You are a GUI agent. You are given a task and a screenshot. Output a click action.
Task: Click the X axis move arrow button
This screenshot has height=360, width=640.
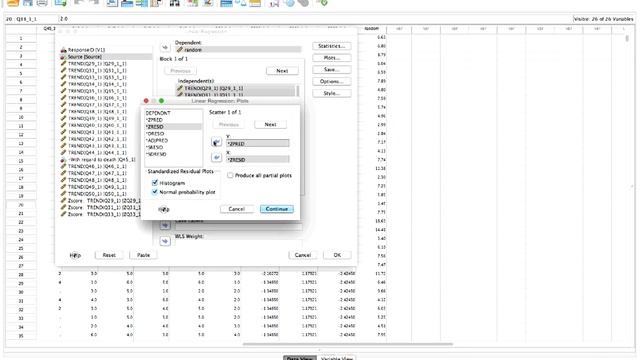click(216, 158)
